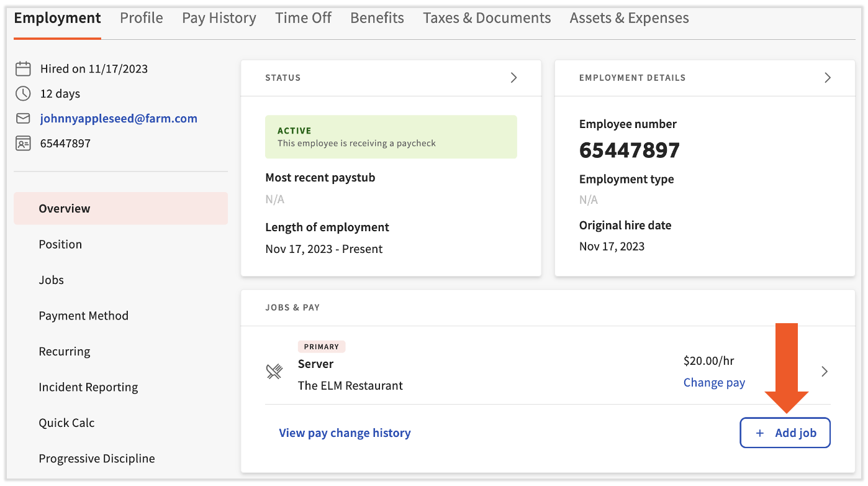868x486 pixels.
Task: Click the Change pay link
Action: click(x=714, y=382)
